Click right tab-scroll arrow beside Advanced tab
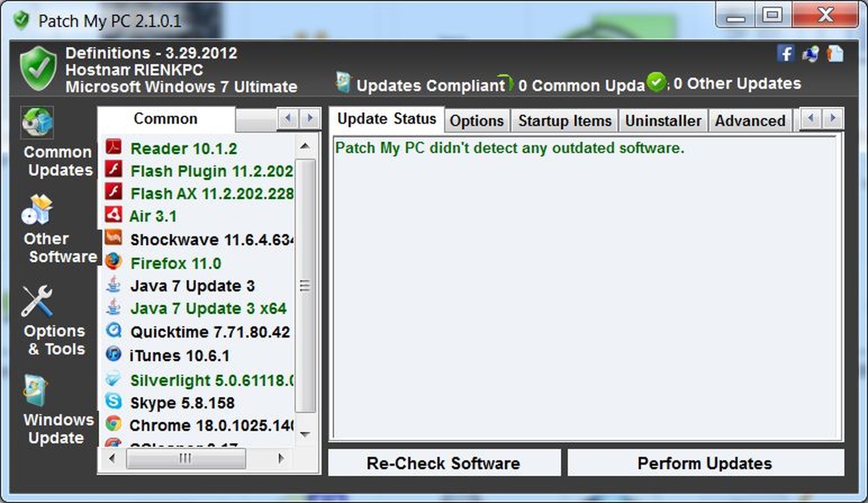 click(833, 119)
